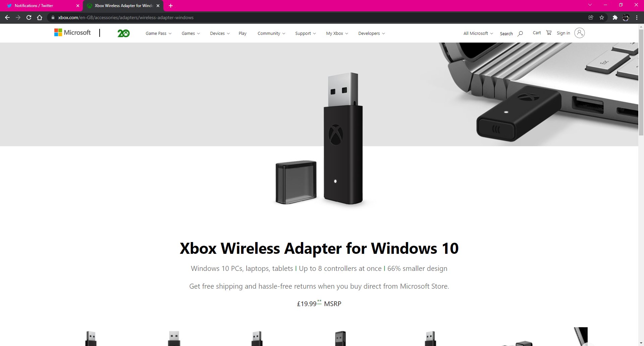
Task: Click the price footnote asterisks link
Action: (x=319, y=301)
